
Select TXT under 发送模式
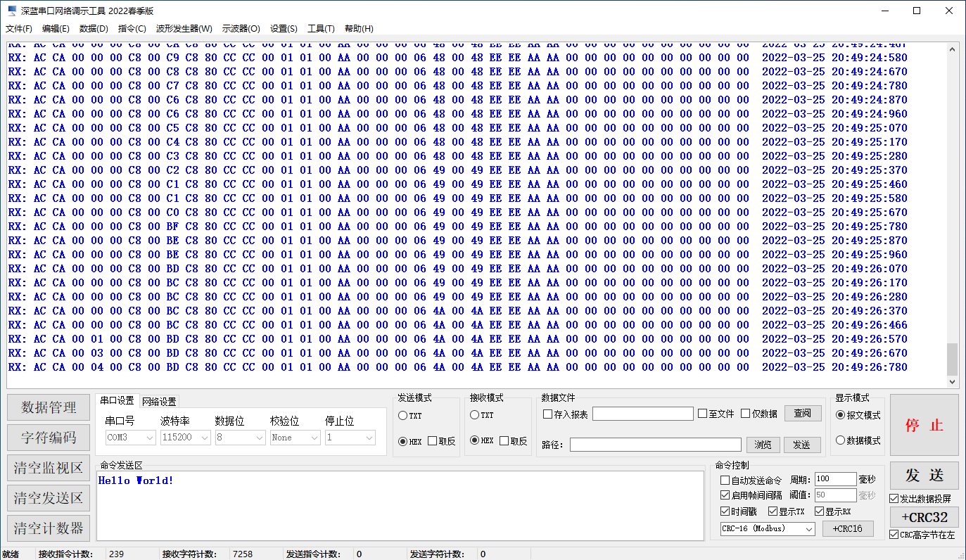click(x=403, y=416)
